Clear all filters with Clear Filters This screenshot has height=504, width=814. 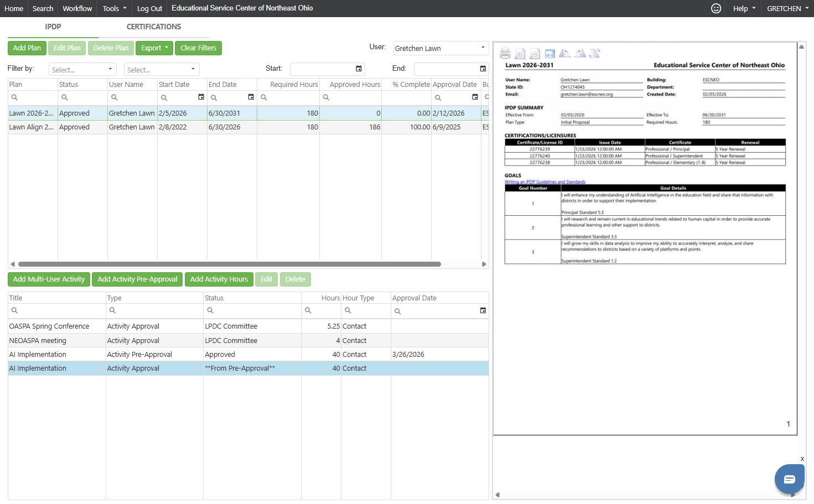[x=198, y=48]
